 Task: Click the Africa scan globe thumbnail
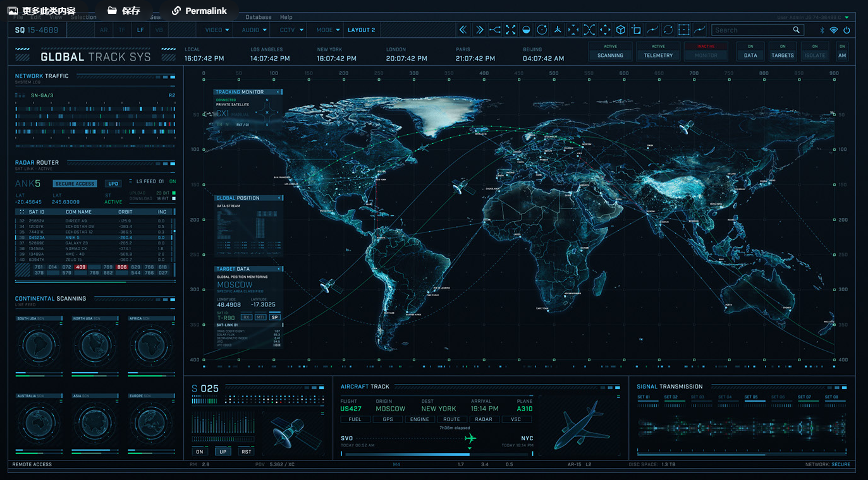pyautogui.click(x=150, y=345)
